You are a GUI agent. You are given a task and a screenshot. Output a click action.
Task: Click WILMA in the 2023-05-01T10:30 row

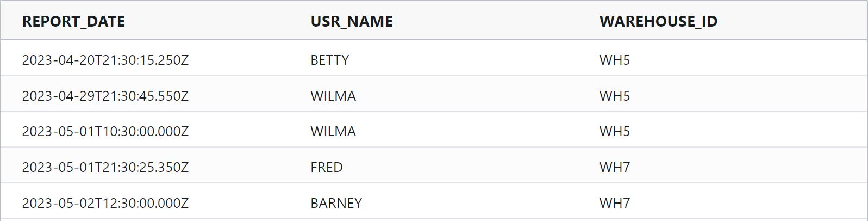333,132
